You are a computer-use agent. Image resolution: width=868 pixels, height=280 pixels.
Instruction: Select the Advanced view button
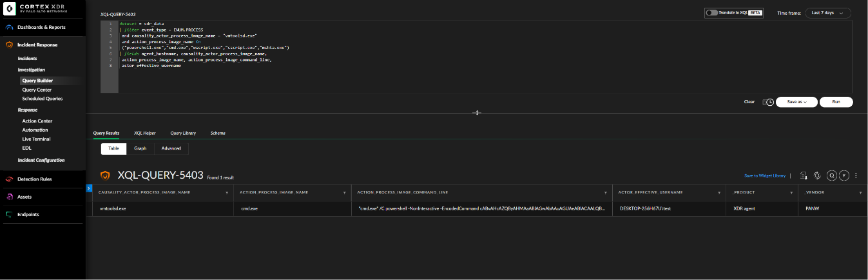click(171, 148)
